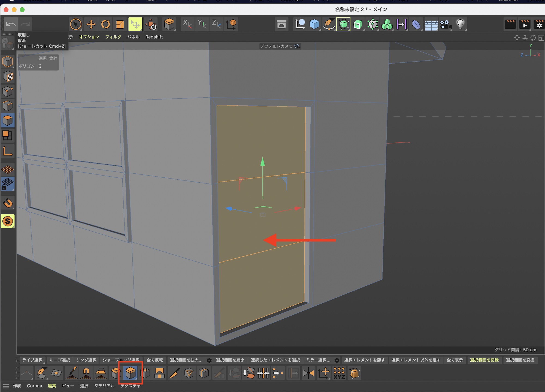Click the Camera object icon
Viewport: 545px width, 392px height.
click(x=446, y=24)
